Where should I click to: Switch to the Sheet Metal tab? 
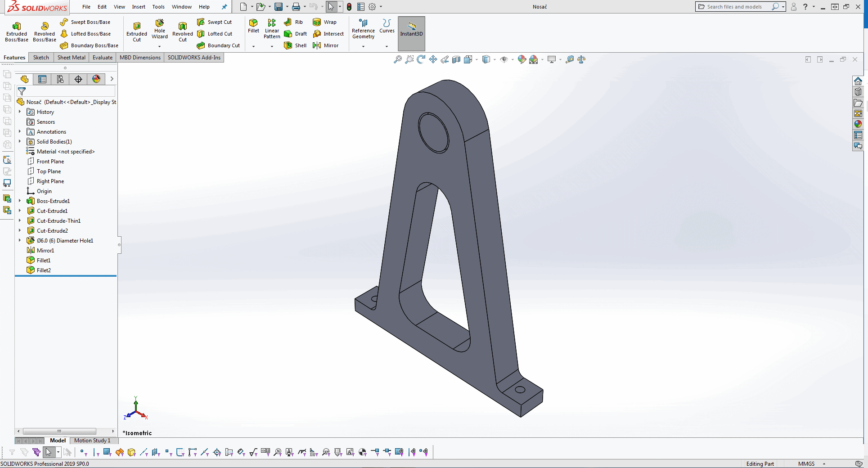[x=71, y=58]
